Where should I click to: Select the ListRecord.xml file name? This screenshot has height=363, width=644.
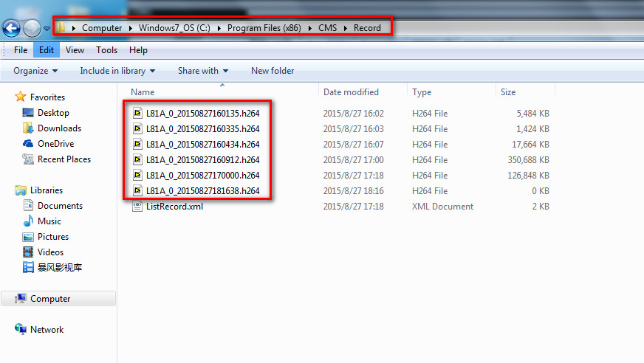point(174,207)
